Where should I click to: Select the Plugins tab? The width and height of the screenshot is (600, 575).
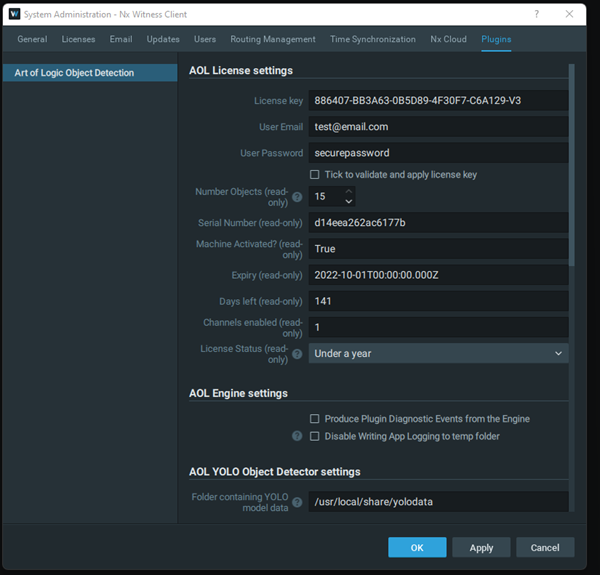[x=496, y=39]
